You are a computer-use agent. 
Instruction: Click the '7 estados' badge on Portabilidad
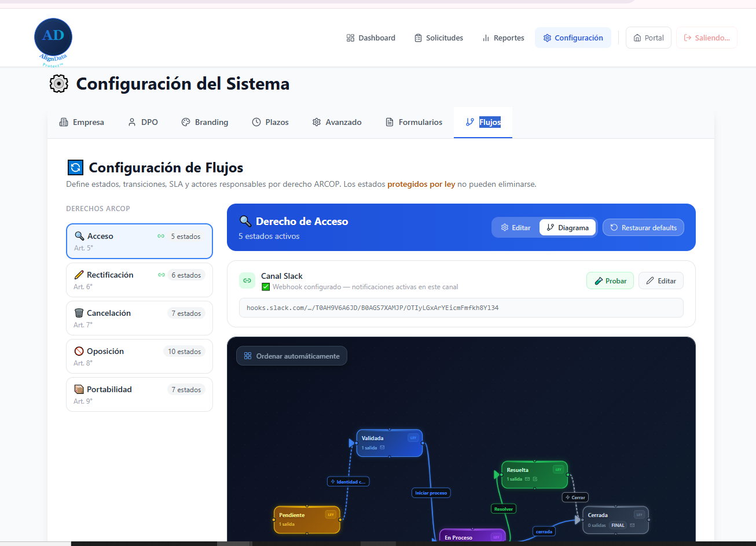[186, 389]
